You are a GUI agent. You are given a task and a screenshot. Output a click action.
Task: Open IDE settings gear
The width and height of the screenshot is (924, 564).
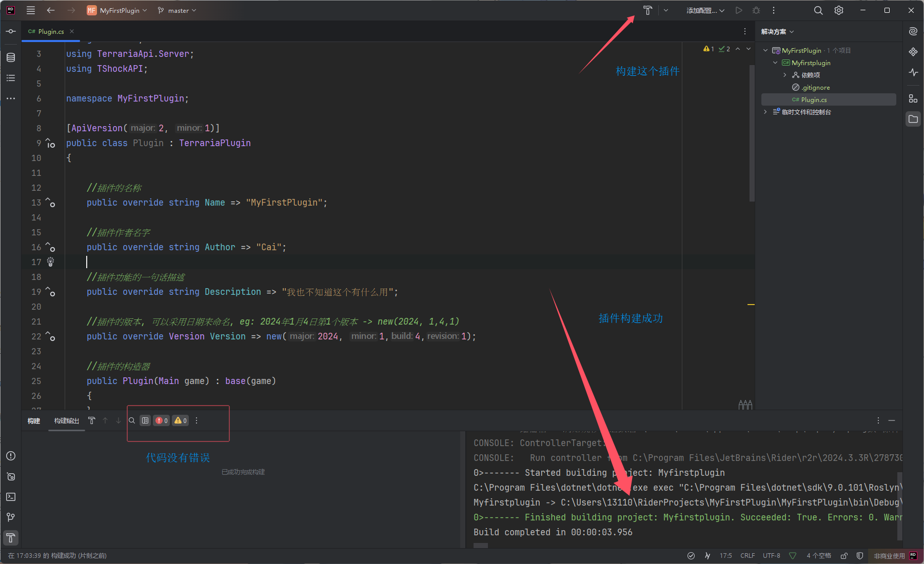(x=839, y=10)
